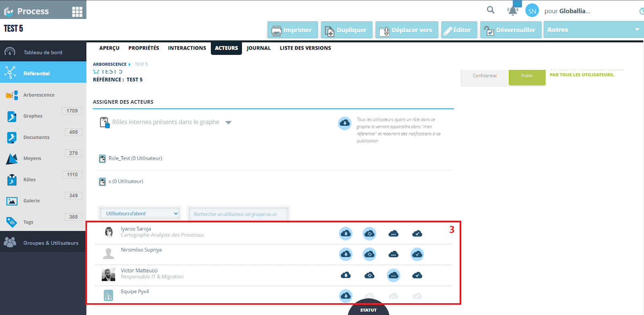Toggle cloud refresh role for Nirsimloo Supriya
Screen dimensions: 644x315
pos(369,254)
